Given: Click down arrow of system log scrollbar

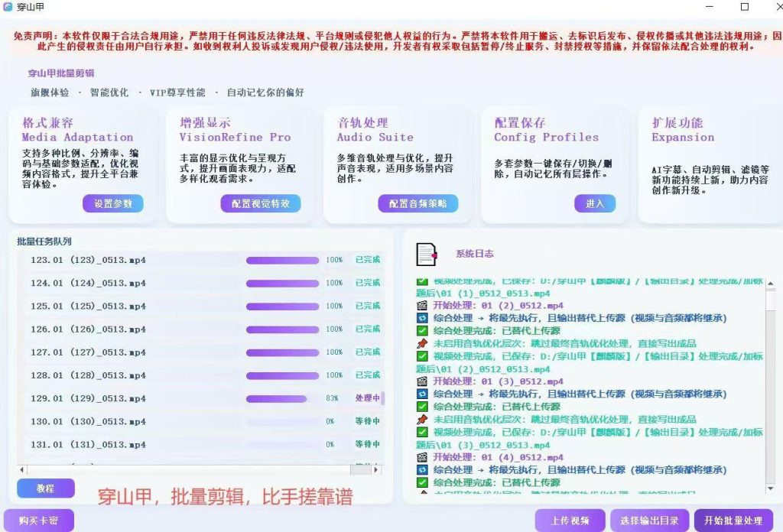Looking at the screenshot, I should click(x=771, y=488).
